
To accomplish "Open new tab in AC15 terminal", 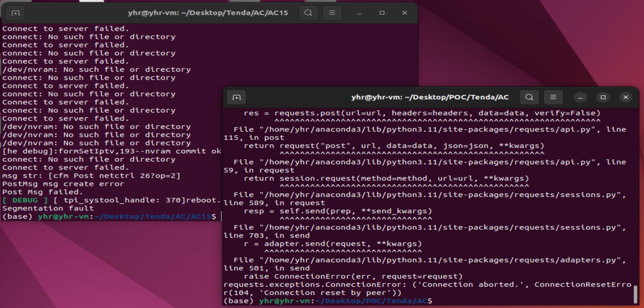I will pyautogui.click(x=15, y=13).
